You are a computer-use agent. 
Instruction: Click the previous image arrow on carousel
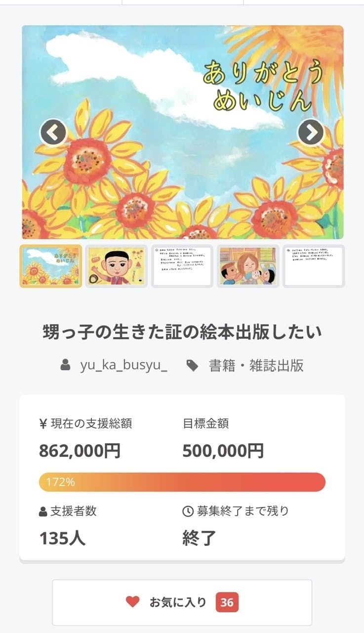53,133
